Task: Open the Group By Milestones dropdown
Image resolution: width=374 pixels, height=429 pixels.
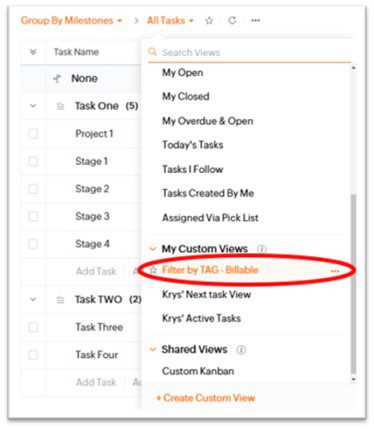Action: pos(71,21)
